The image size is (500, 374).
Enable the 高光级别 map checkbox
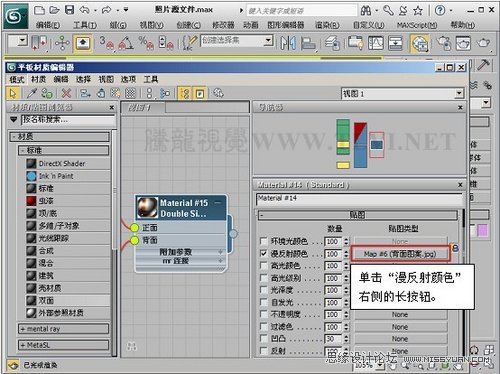click(x=263, y=278)
